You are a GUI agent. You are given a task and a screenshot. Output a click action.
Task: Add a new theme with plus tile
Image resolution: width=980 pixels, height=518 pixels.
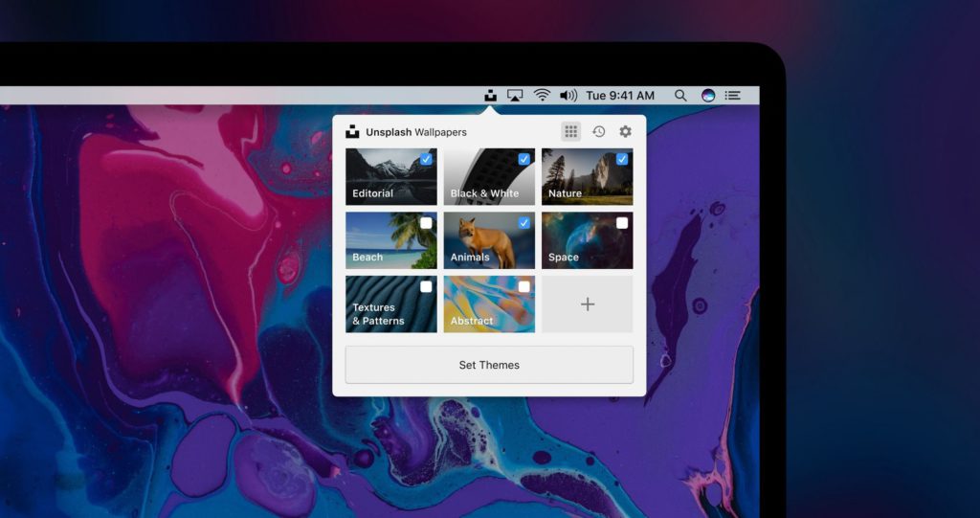pyautogui.click(x=588, y=304)
